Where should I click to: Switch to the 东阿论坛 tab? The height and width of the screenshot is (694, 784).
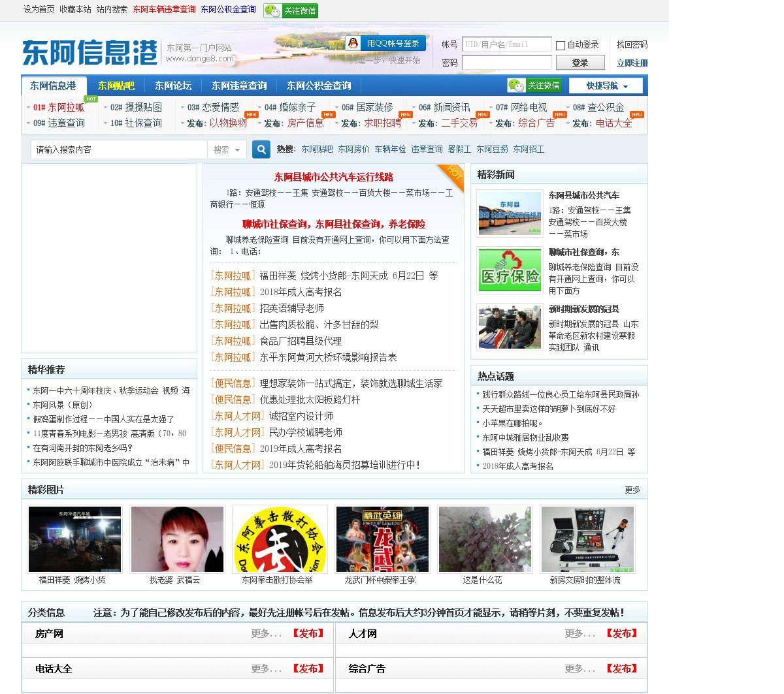(x=173, y=86)
